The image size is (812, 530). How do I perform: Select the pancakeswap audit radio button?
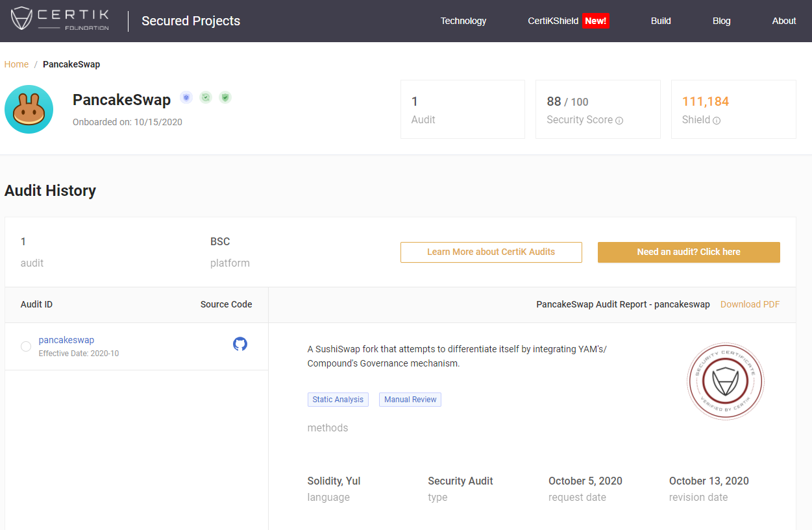point(26,346)
